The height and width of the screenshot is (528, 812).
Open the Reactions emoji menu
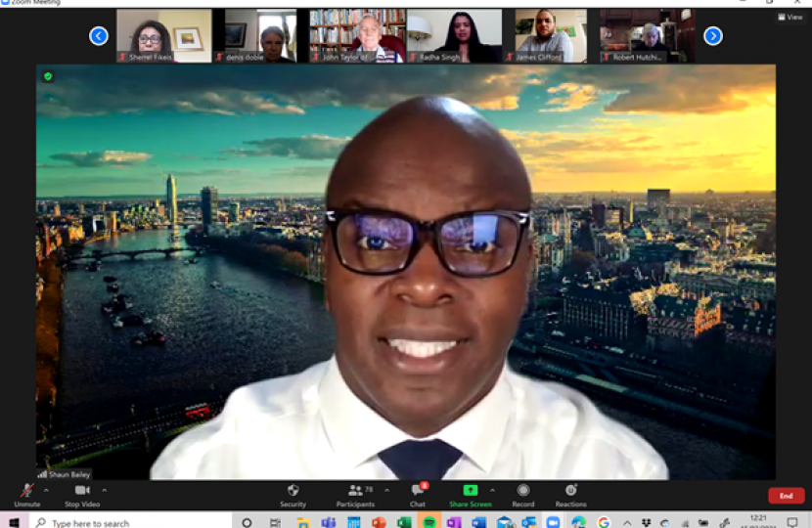tap(570, 493)
